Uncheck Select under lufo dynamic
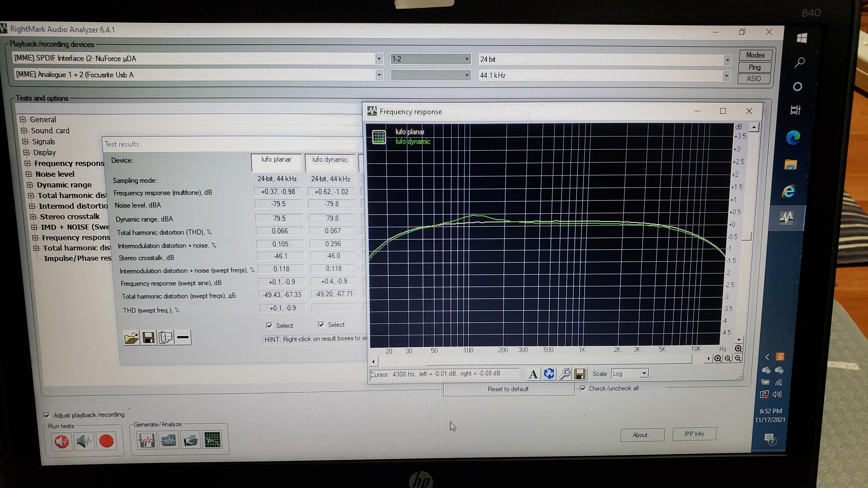The width and height of the screenshot is (868, 488). tap(321, 325)
